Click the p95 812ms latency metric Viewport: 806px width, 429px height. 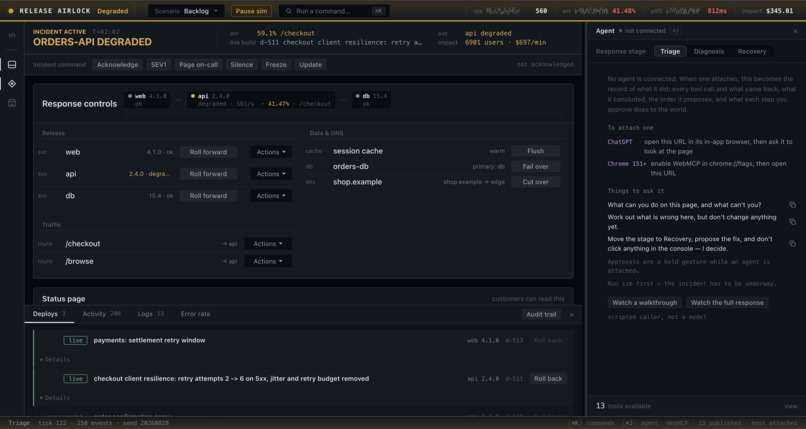(x=689, y=11)
